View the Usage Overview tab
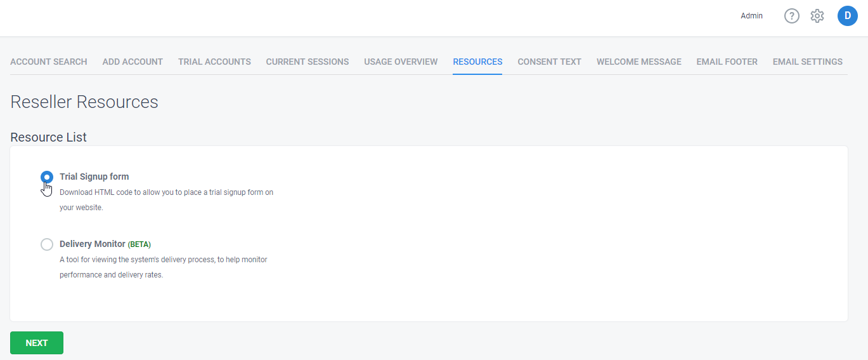The width and height of the screenshot is (868, 360). click(401, 62)
